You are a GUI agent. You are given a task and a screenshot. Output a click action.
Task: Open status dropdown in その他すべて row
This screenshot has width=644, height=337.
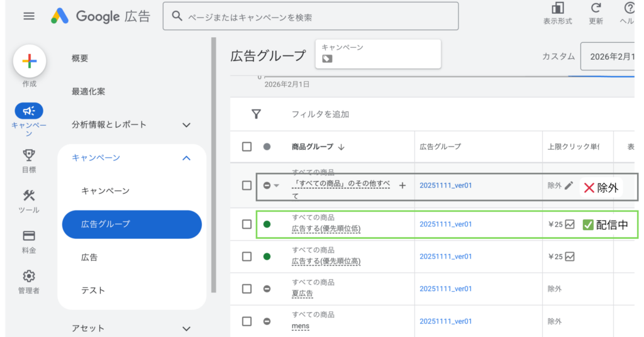277,185
